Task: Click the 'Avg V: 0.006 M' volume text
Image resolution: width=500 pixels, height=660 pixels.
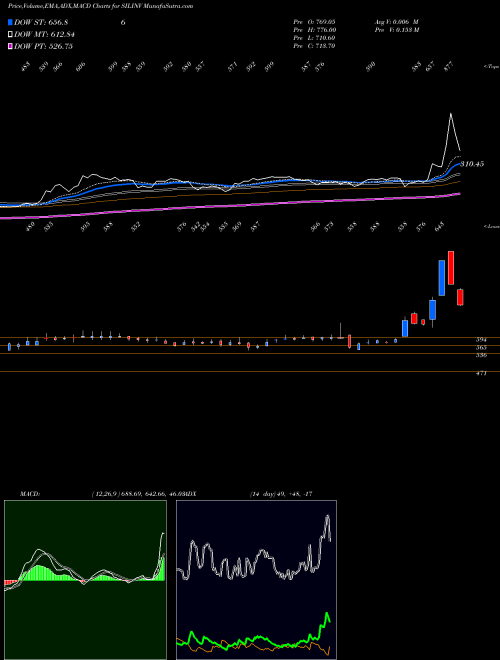Action: click(397, 22)
